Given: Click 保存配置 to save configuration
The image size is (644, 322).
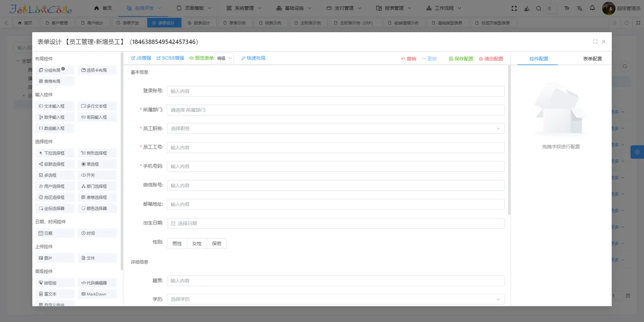Looking at the screenshot, I should tap(461, 59).
